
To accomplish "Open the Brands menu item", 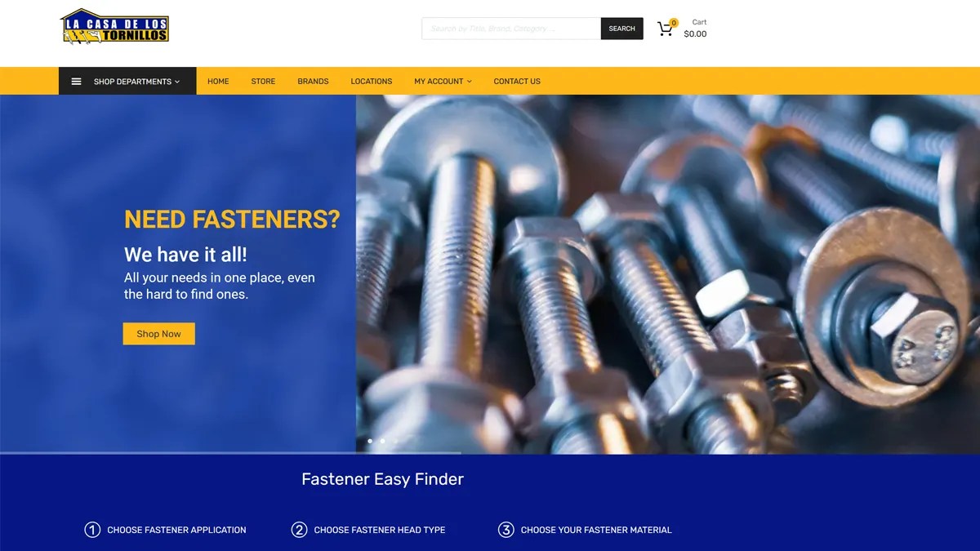I will (313, 82).
